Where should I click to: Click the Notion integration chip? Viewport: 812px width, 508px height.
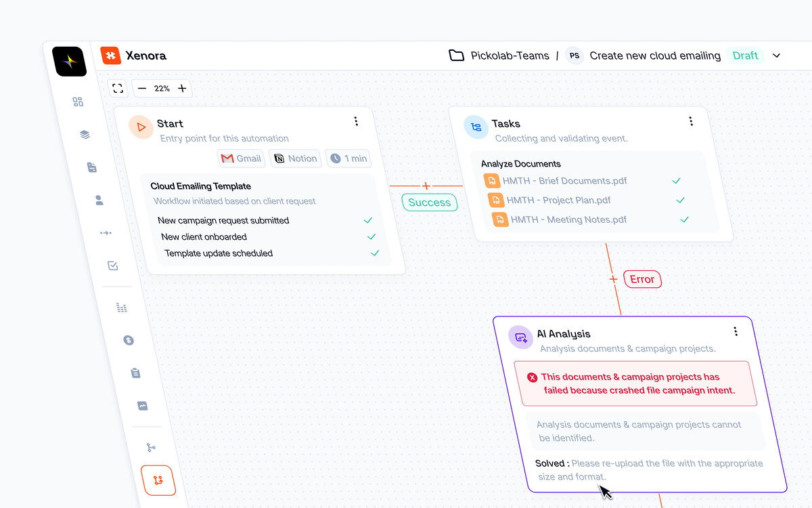point(295,158)
